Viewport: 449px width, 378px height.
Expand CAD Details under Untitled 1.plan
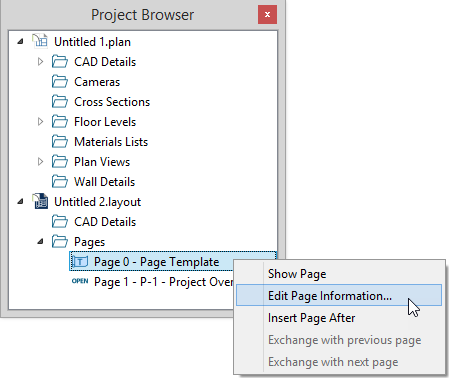pyautogui.click(x=40, y=62)
